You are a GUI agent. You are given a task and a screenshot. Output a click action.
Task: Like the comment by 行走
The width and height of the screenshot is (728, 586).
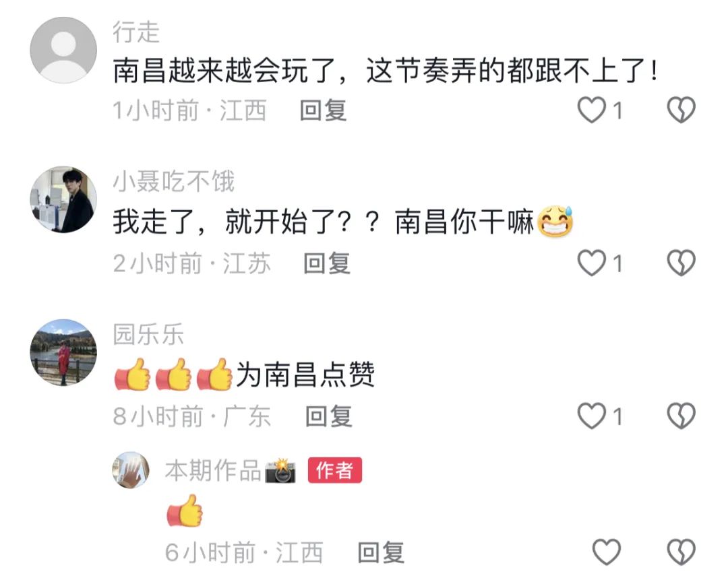(592, 110)
